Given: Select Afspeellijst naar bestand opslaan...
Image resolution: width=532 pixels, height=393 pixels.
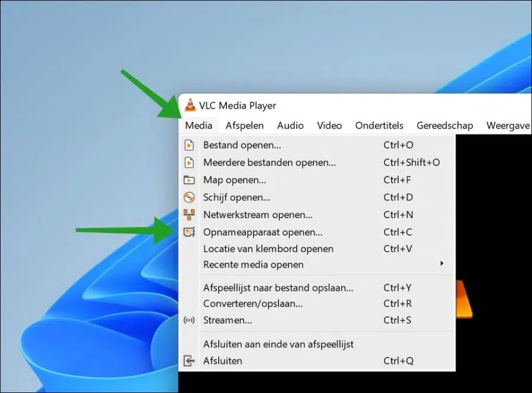Looking at the screenshot, I should click(x=317, y=288).
